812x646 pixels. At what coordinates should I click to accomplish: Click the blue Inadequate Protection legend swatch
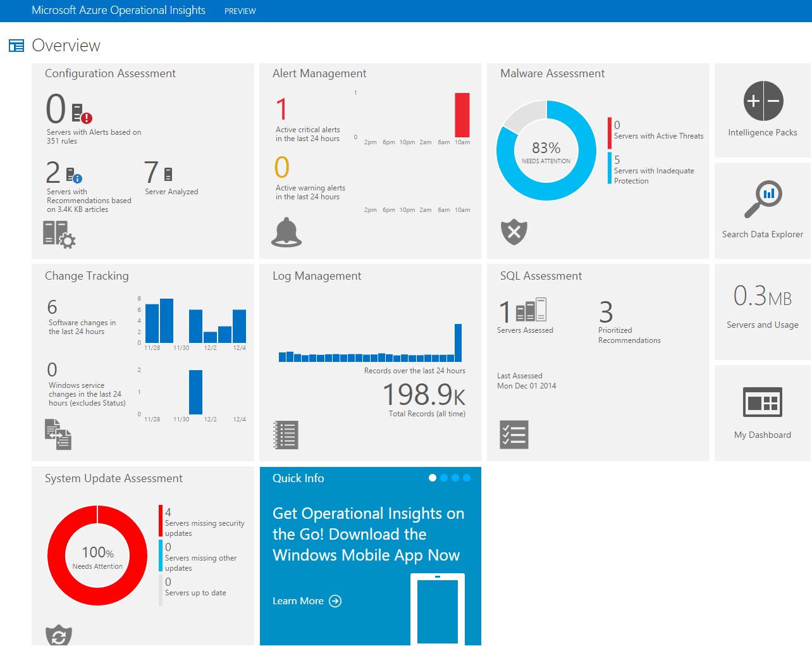pyautogui.click(x=610, y=168)
